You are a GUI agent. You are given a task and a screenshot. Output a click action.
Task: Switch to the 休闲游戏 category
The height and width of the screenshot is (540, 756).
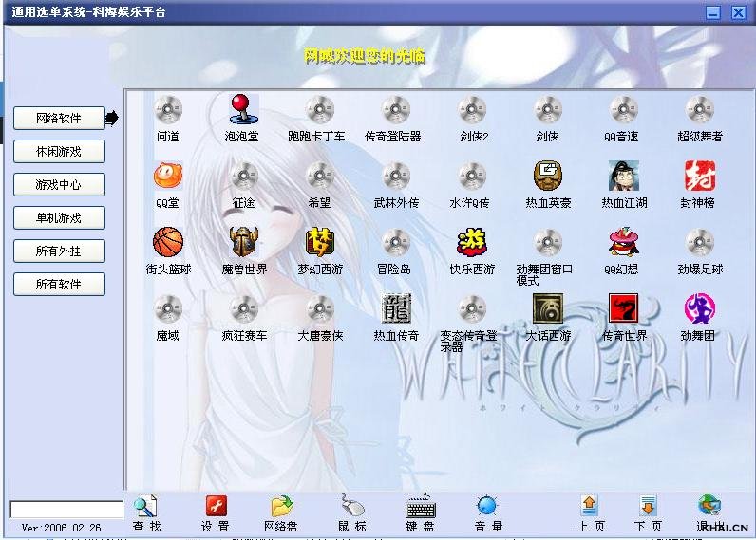coord(59,152)
